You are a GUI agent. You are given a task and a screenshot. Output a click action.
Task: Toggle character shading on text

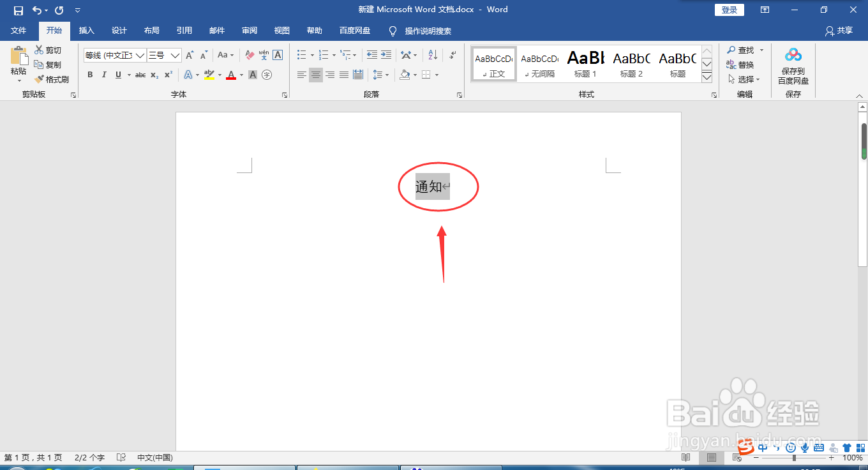pos(253,75)
